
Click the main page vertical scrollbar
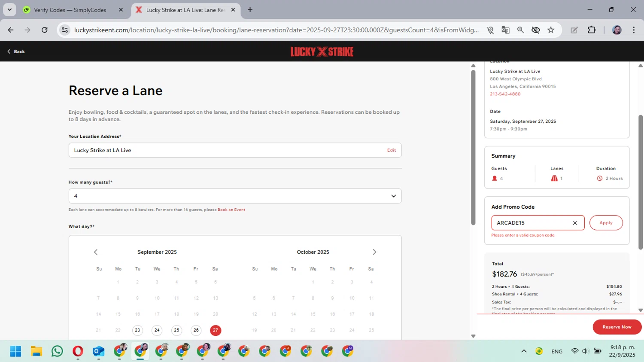[x=473, y=147]
